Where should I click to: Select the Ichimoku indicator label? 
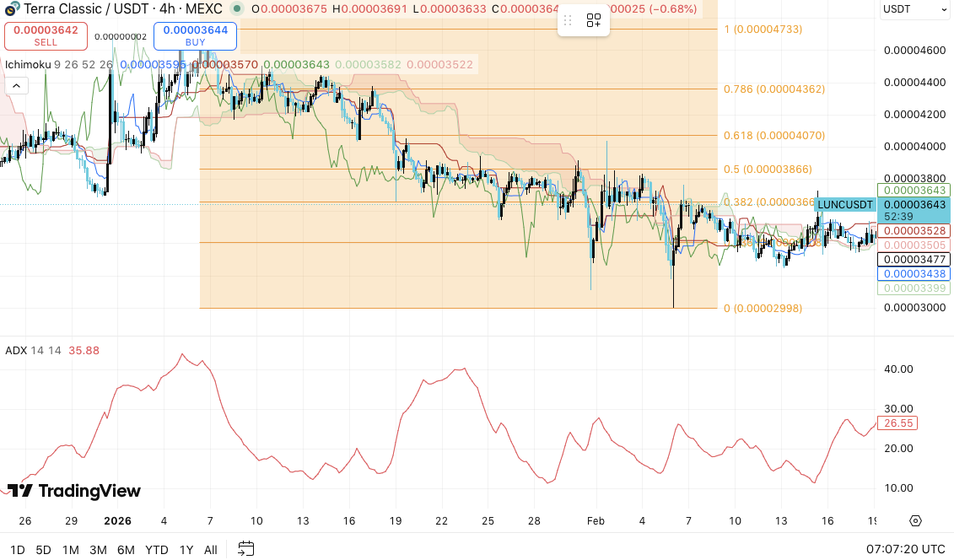(28, 64)
